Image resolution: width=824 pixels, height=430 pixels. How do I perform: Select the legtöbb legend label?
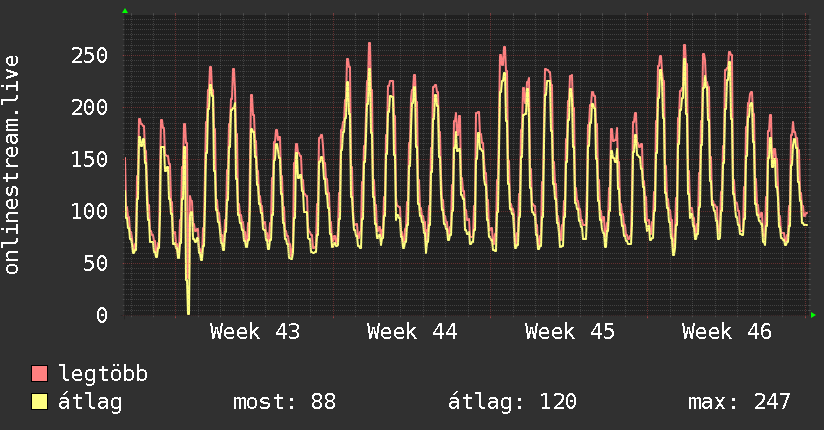coord(103,373)
